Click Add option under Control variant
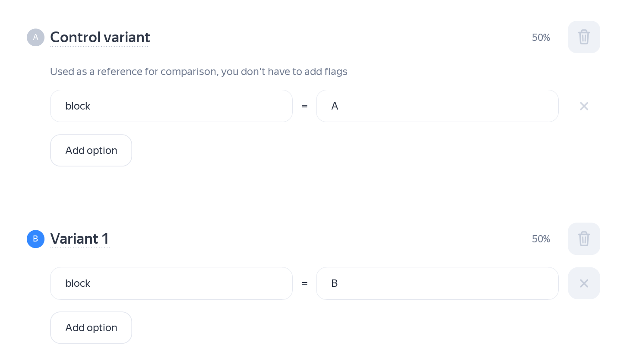This screenshot has height=364, width=627. tap(91, 151)
